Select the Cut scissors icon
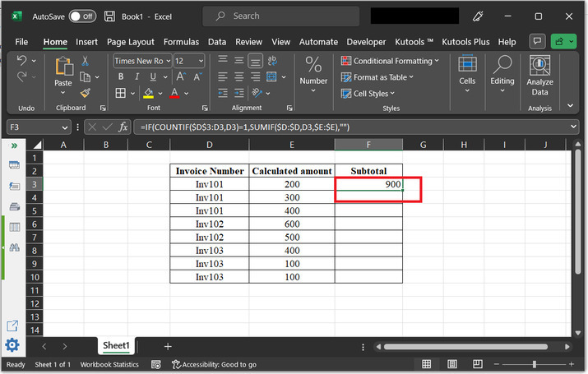 (x=85, y=61)
